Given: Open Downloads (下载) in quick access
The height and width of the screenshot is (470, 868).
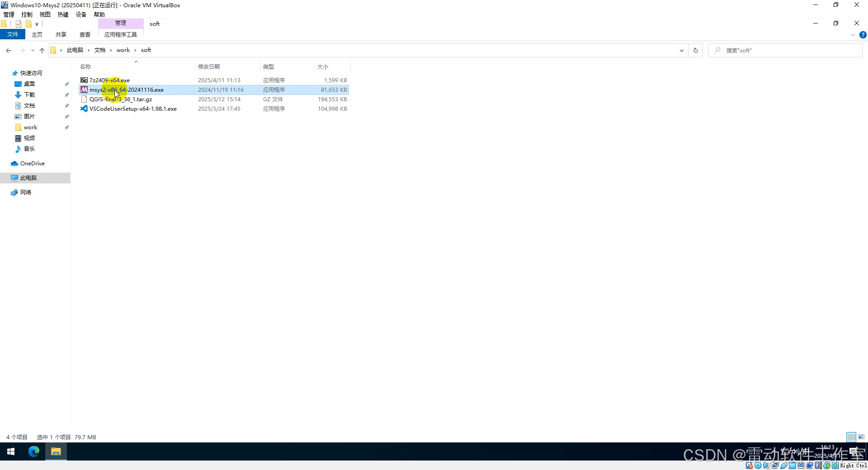Looking at the screenshot, I should [29, 95].
